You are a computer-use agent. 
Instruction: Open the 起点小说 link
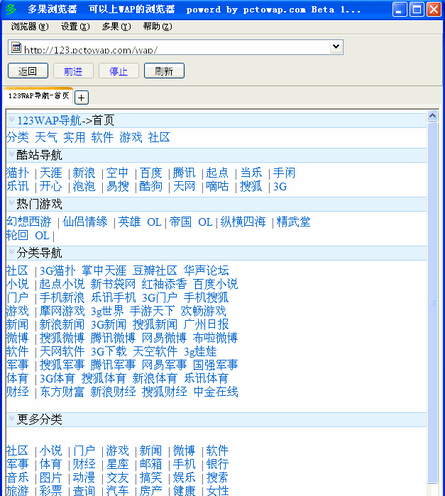click(62, 284)
